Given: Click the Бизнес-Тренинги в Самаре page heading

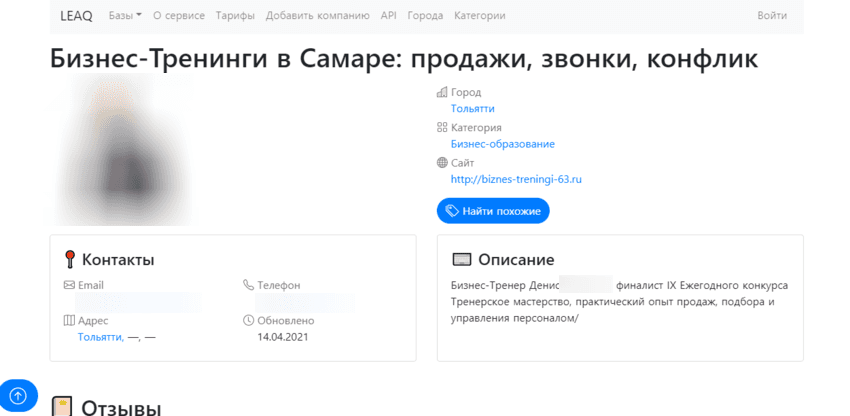Looking at the screenshot, I should (x=404, y=59).
